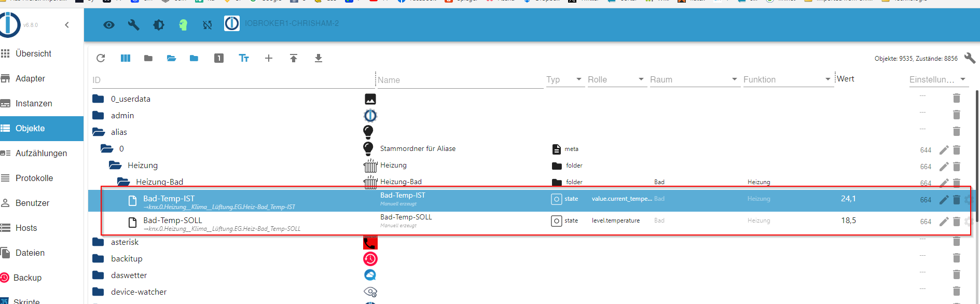The height and width of the screenshot is (304, 980).
Task: Collapse the sidebar with the left chevron
Action: click(x=67, y=25)
